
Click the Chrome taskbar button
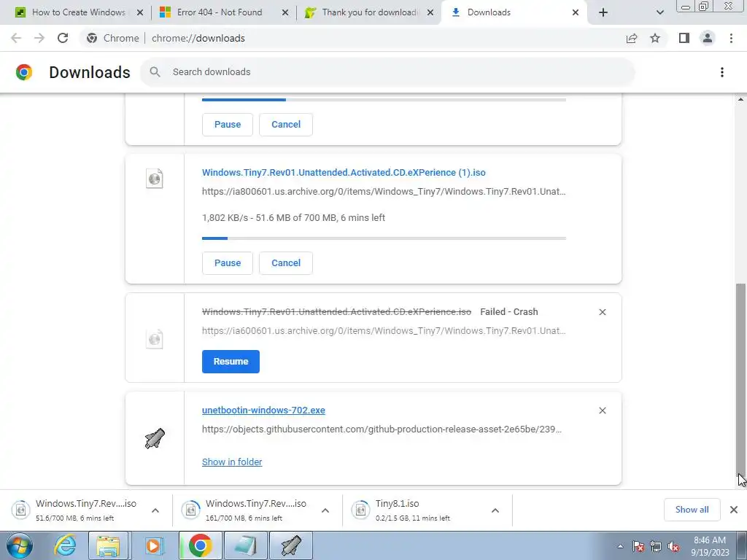point(200,545)
